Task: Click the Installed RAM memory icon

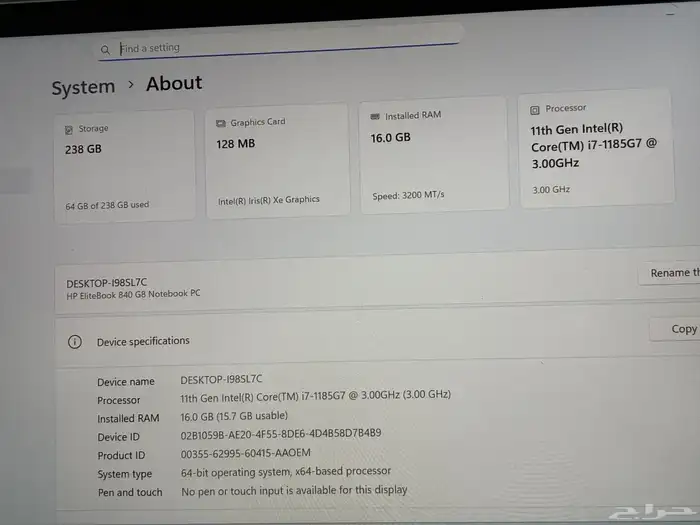Action: 375,117
